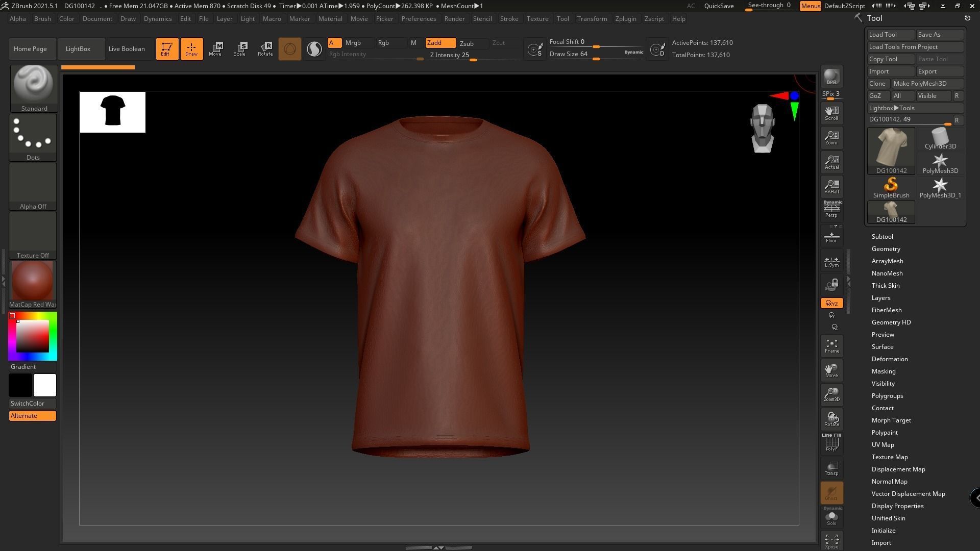Expand the Geometry section

click(886, 249)
